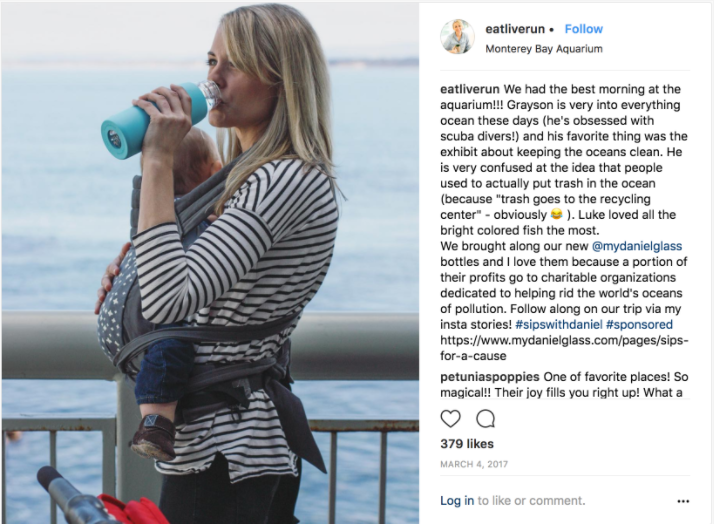
Task: Open the @mydanielglass mention
Action: [637, 246]
